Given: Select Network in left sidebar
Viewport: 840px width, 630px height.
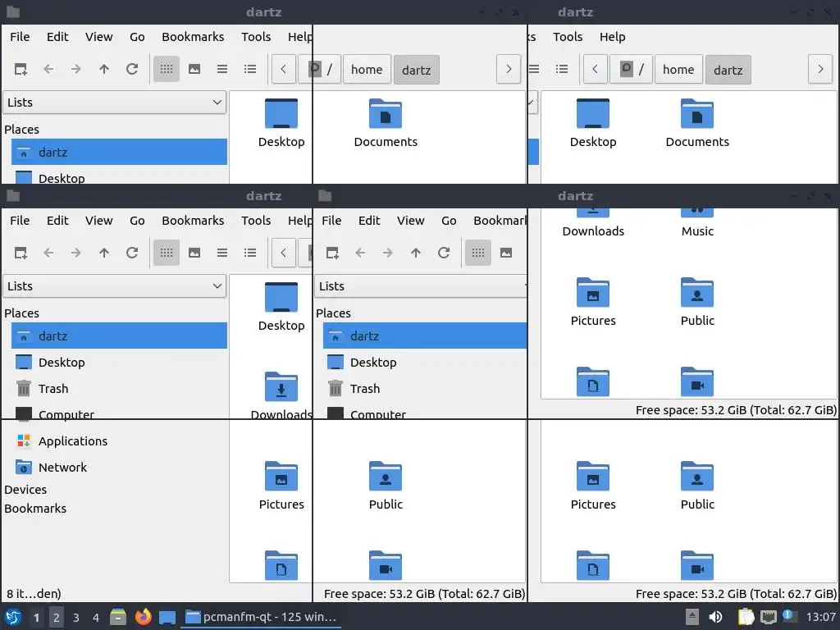Looking at the screenshot, I should [119, 467].
